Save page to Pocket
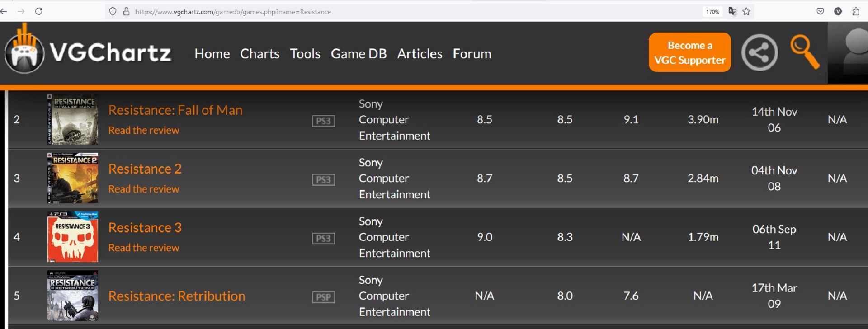Image resolution: width=868 pixels, height=329 pixels. [820, 11]
